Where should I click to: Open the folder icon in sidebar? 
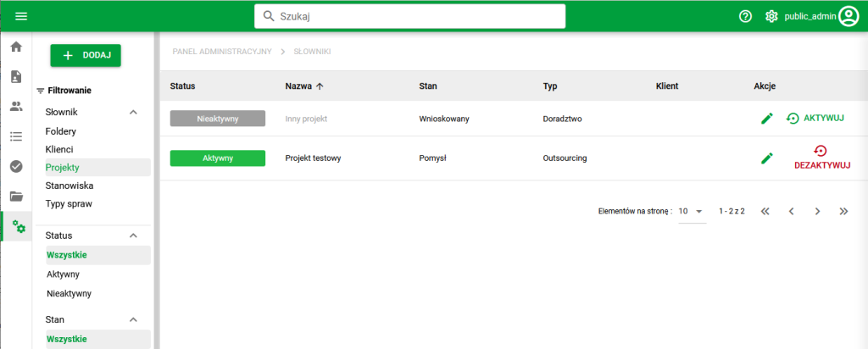point(16,197)
